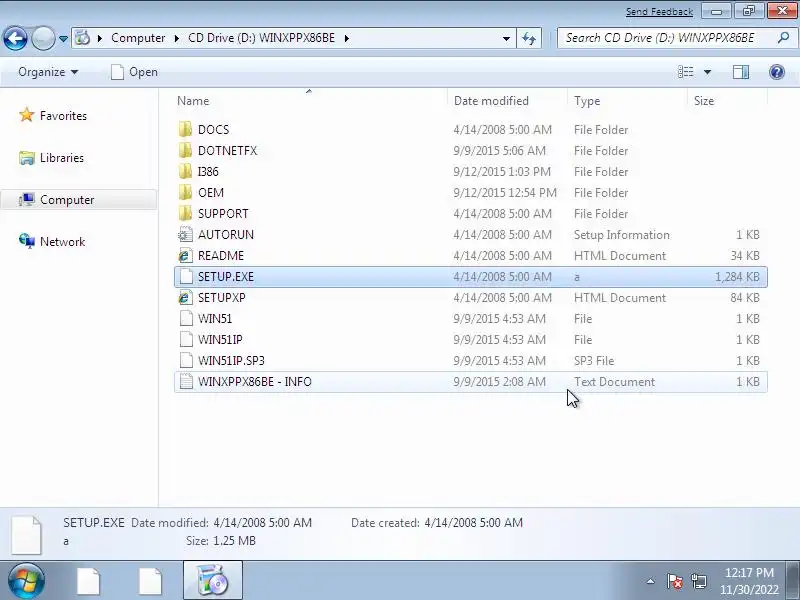
Task: Click the CD drive explorer taskbar button
Action: point(213,581)
